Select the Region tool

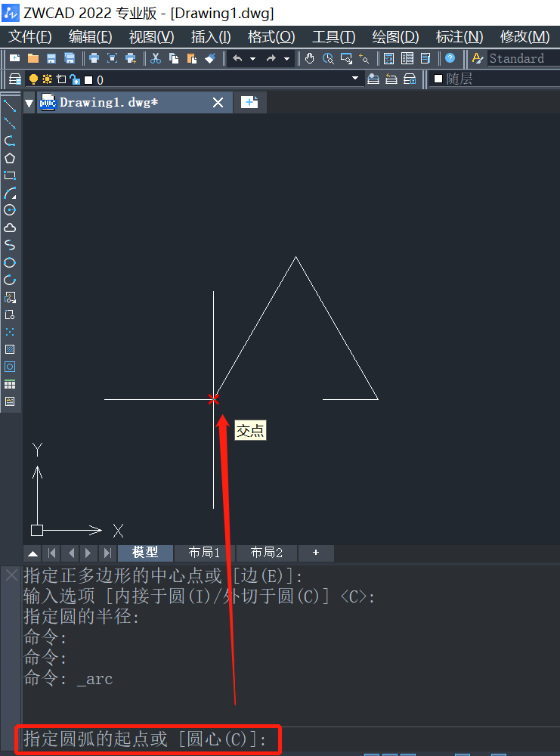point(10,367)
